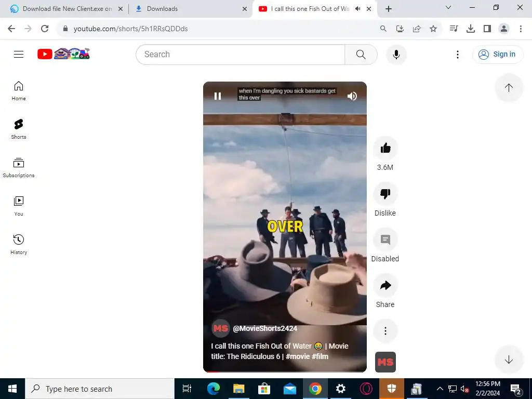This screenshot has width=532, height=399.
Task: Reload the page
Action: [x=45, y=29]
